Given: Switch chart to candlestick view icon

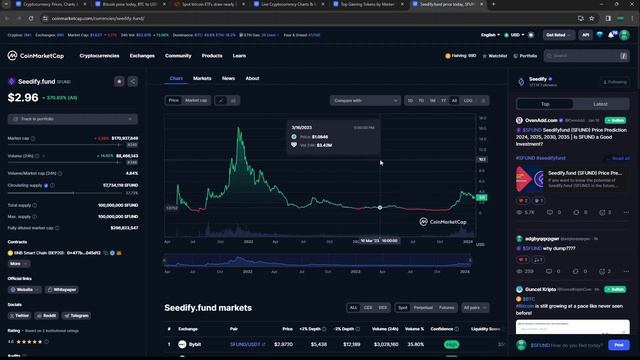Looking at the screenshot, I should tap(233, 100).
